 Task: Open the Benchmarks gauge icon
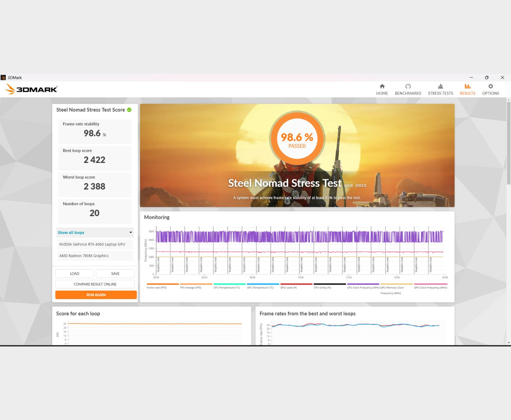[408, 86]
